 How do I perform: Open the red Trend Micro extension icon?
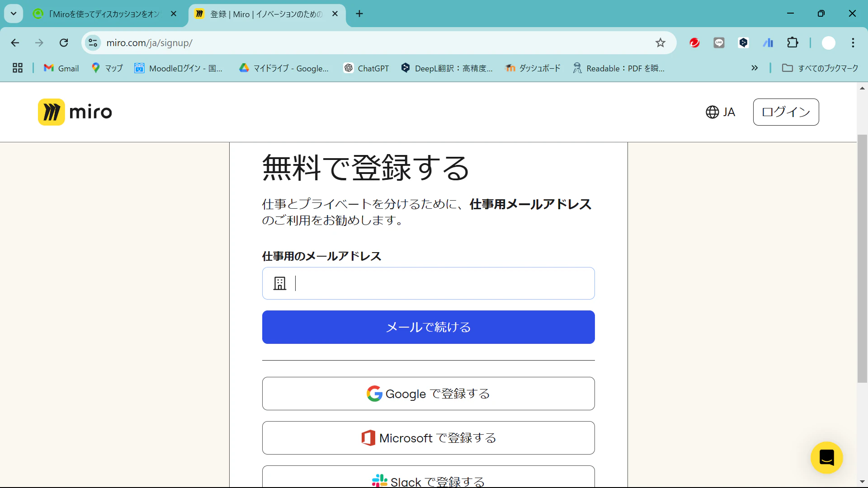click(695, 43)
